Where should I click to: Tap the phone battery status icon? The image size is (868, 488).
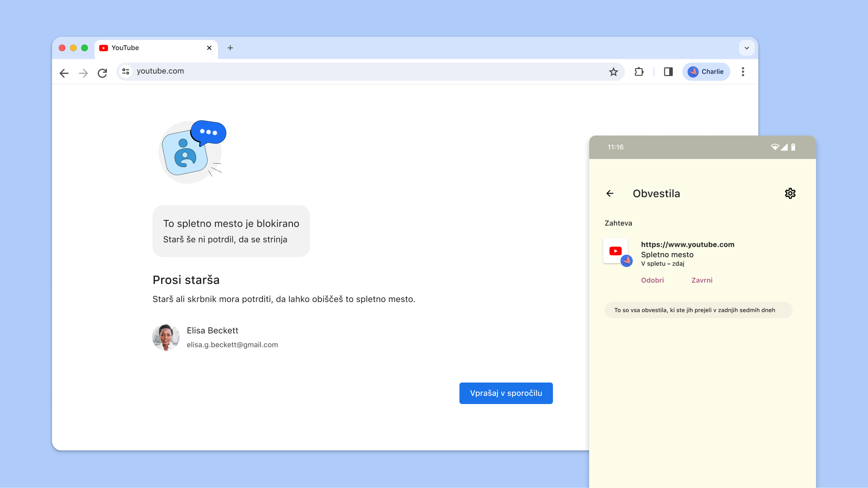coord(793,147)
